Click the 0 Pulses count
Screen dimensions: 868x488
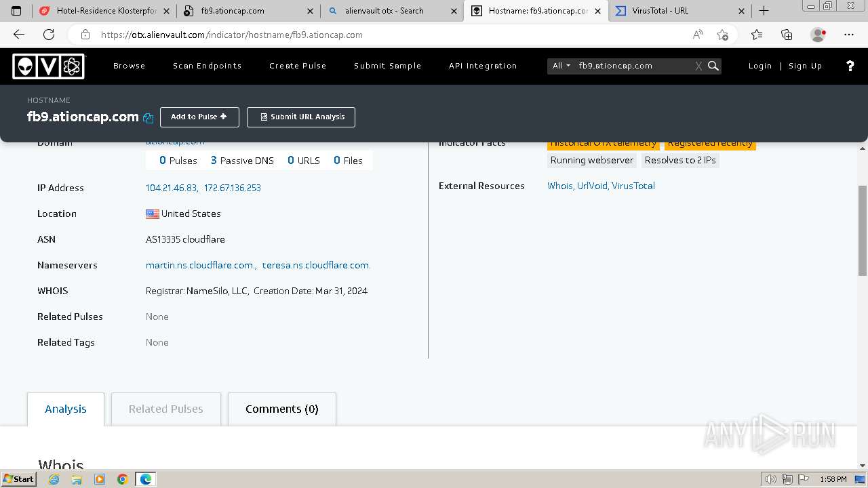(x=178, y=161)
